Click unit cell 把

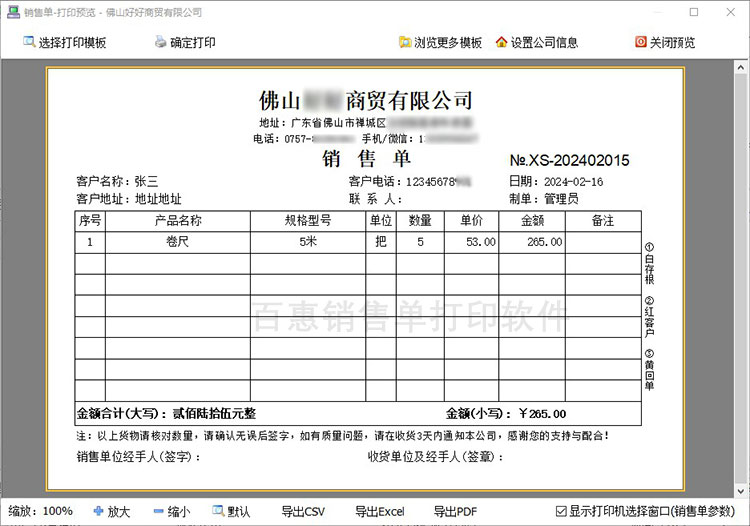coord(381,242)
